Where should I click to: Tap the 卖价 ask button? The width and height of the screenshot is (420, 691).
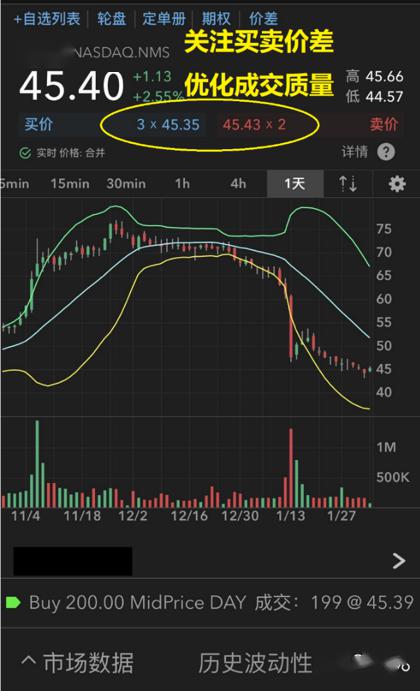[384, 124]
